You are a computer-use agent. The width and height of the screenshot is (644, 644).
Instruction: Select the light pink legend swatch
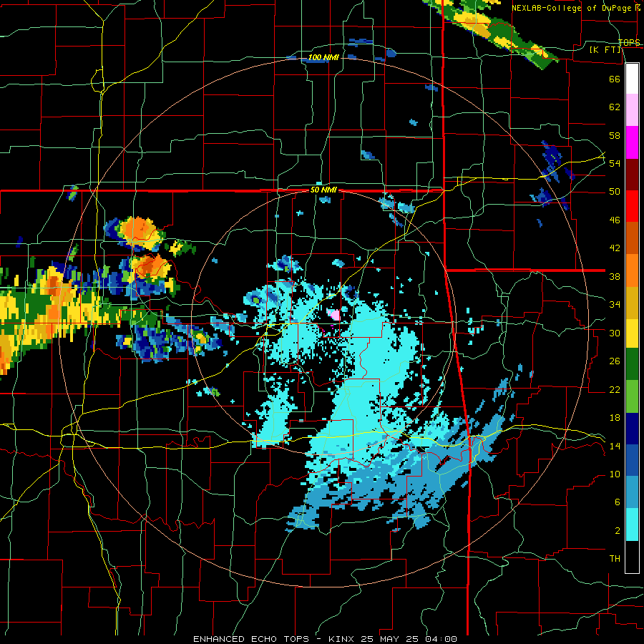tap(632, 110)
